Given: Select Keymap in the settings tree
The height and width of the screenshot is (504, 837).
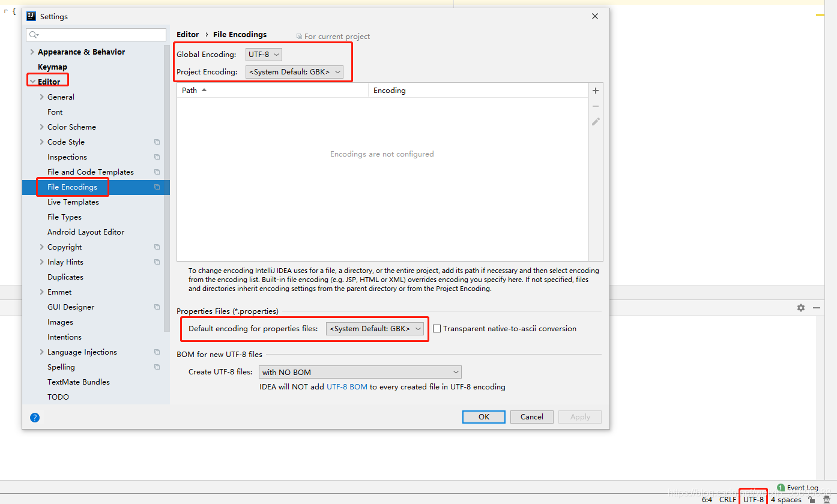Looking at the screenshot, I should (x=52, y=67).
